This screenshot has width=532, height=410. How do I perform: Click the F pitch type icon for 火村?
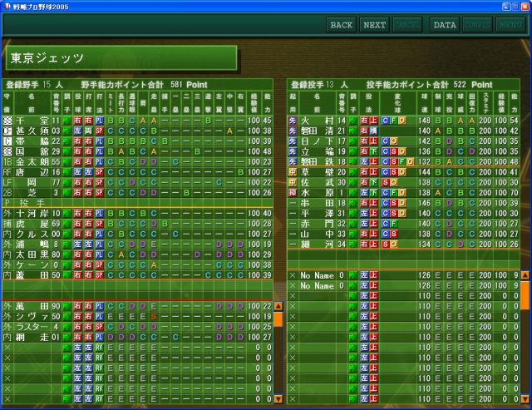click(x=393, y=121)
